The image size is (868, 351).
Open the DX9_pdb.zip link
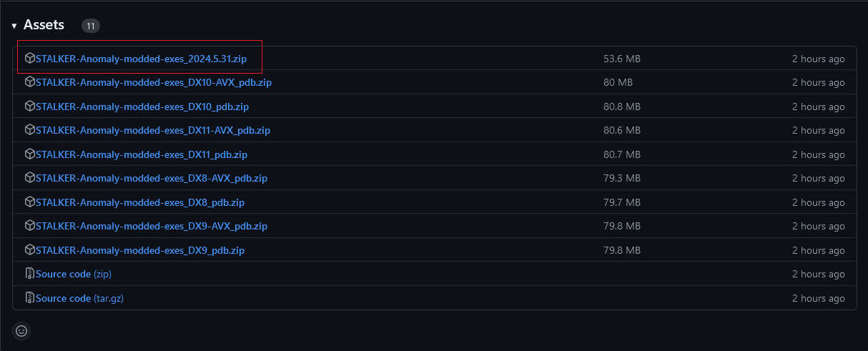click(x=139, y=250)
